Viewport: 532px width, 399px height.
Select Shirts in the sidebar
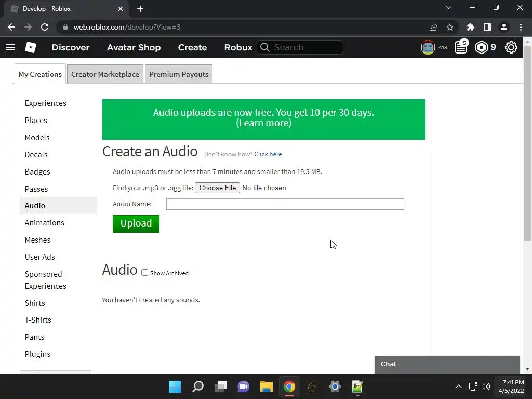(35, 303)
